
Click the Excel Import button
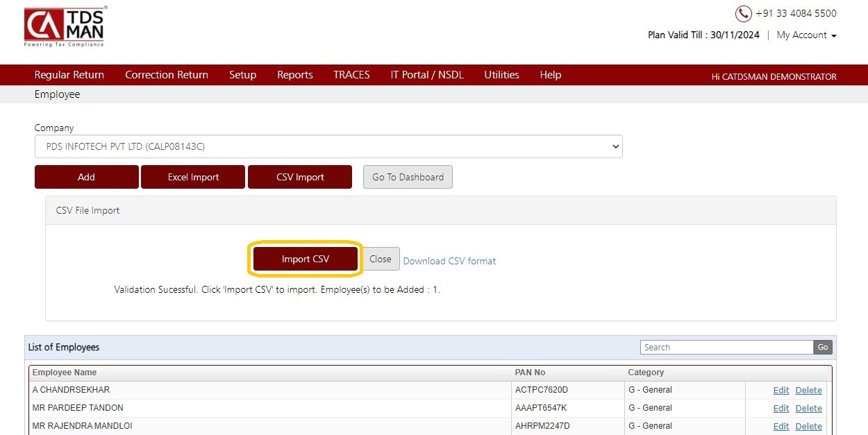click(193, 177)
